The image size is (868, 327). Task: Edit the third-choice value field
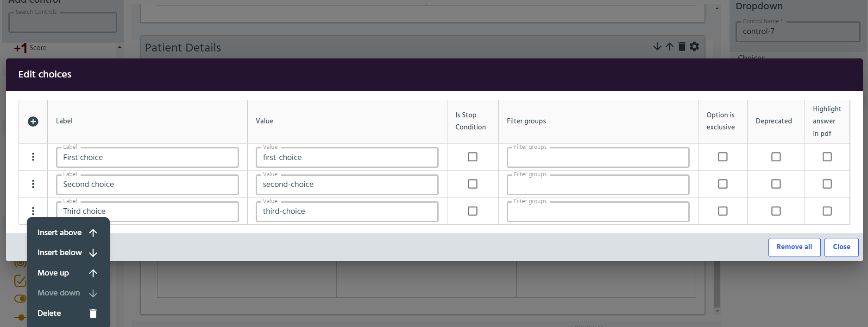tap(347, 212)
